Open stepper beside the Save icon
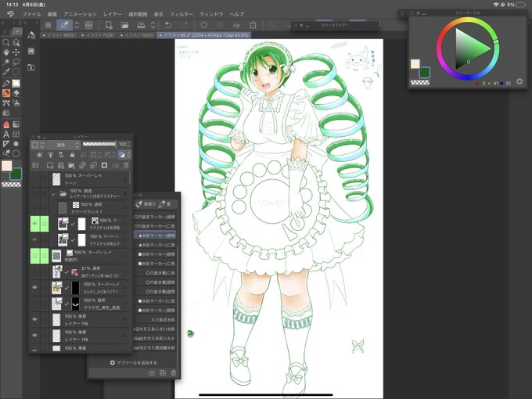The image size is (532, 399). pos(153,25)
